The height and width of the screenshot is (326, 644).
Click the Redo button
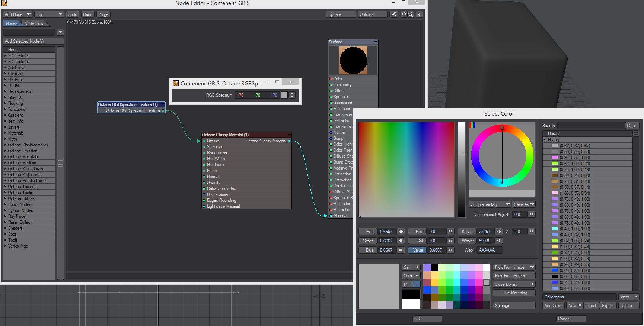pos(88,14)
